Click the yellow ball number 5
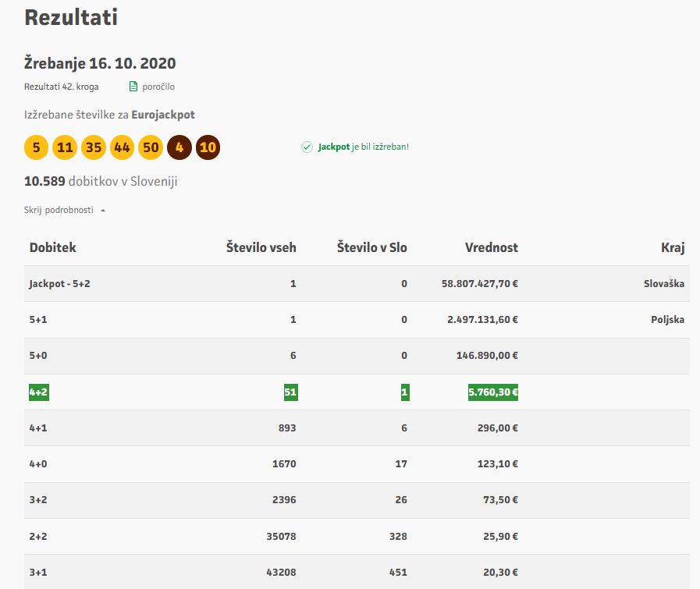The width and height of the screenshot is (700, 589). [36, 147]
